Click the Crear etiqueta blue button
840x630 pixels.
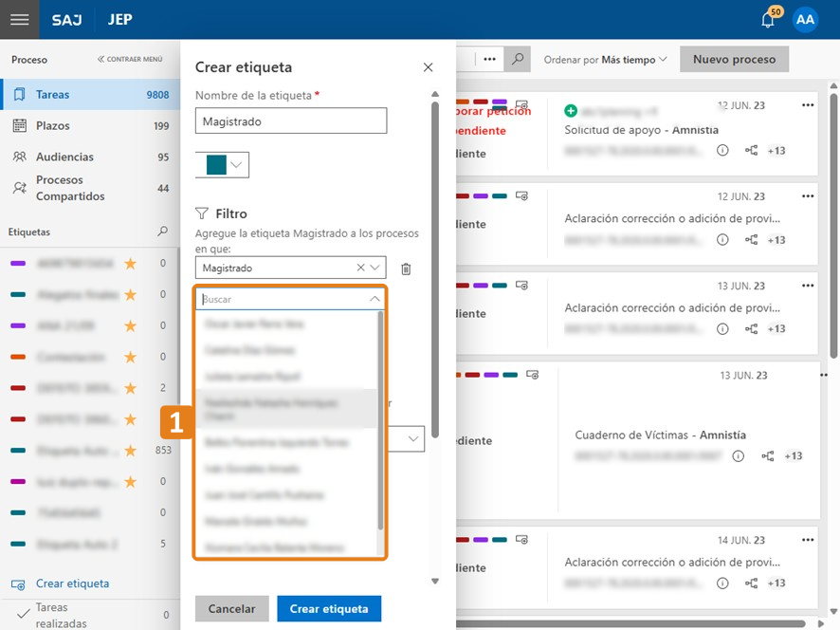pyautogui.click(x=329, y=608)
